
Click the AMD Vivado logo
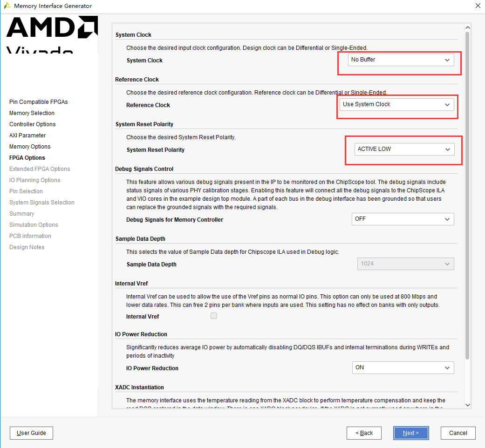coord(52,34)
